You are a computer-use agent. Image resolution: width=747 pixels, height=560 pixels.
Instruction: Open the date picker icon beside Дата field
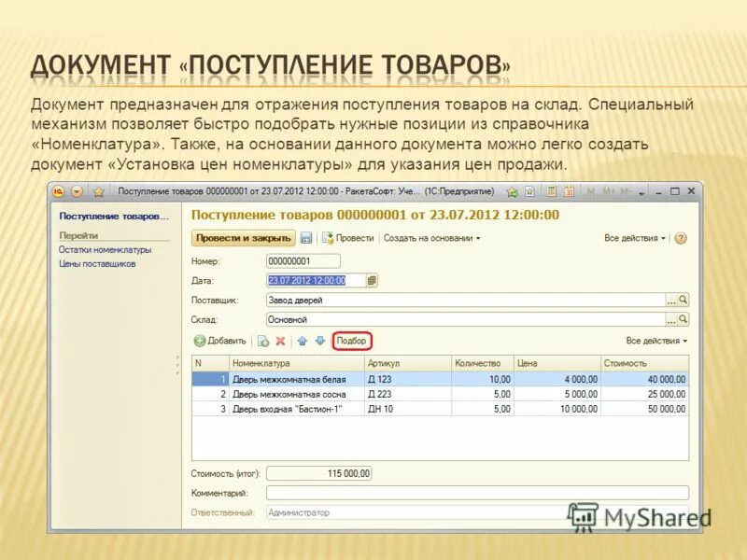click(372, 280)
